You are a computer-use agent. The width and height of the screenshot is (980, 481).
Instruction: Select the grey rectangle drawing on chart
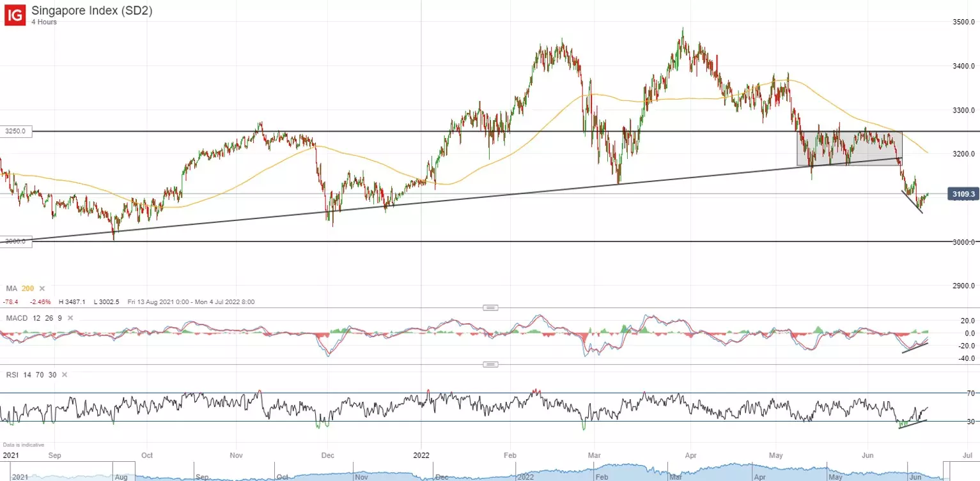tap(850, 148)
